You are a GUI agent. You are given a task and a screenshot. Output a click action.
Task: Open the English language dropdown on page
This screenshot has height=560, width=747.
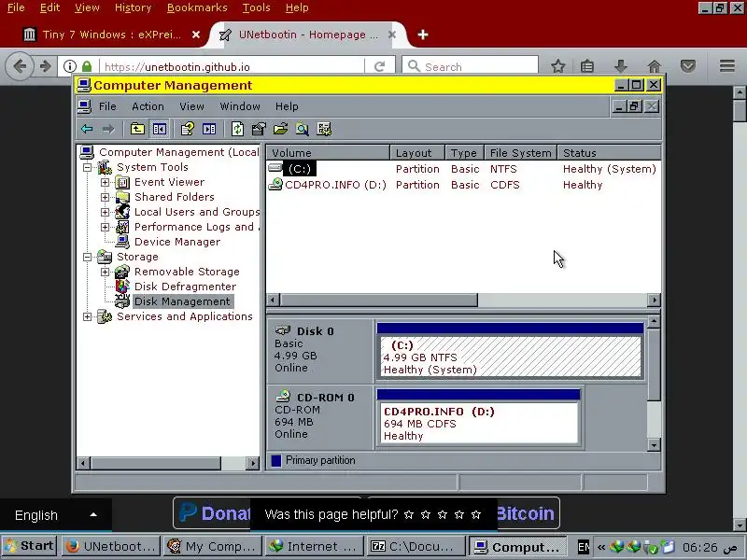tap(56, 515)
